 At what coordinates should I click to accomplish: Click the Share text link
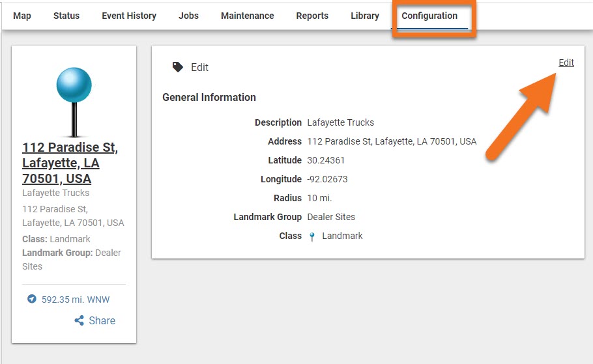tap(102, 320)
